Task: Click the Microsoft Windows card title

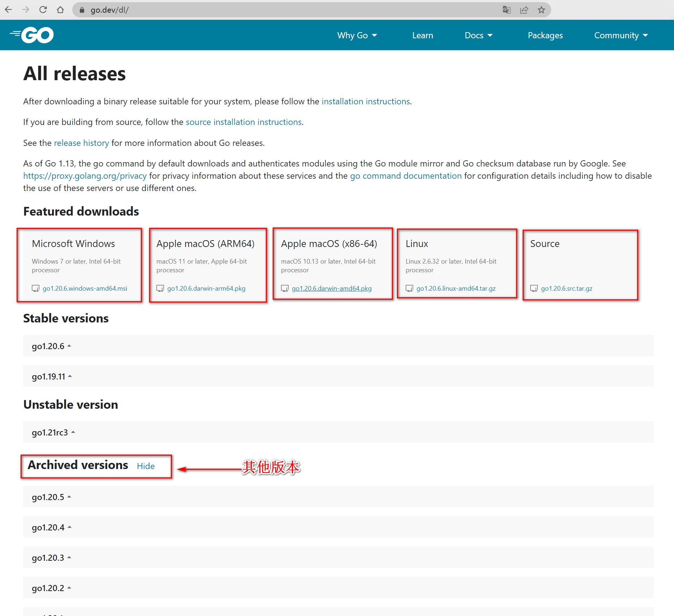Action: (73, 244)
